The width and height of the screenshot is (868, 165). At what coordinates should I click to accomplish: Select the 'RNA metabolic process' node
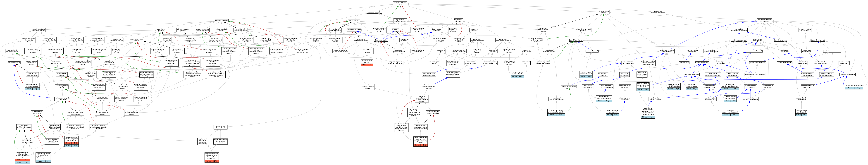coord(62,74)
